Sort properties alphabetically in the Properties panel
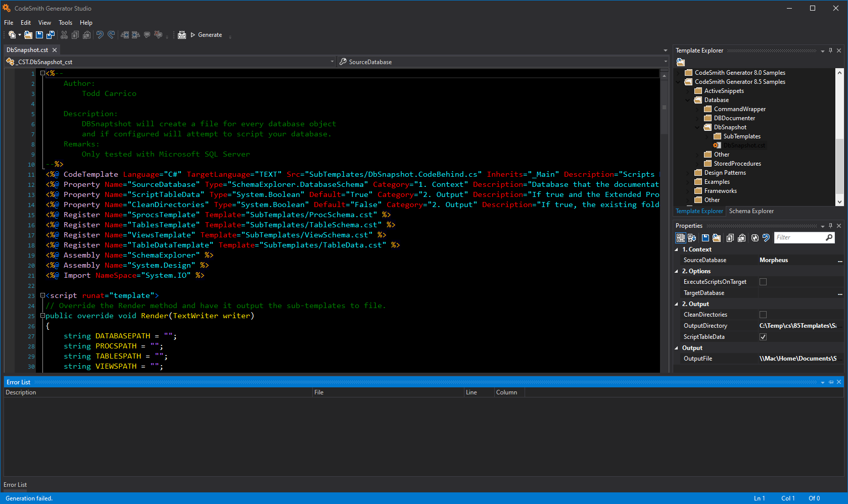848x504 pixels. tap(692, 237)
